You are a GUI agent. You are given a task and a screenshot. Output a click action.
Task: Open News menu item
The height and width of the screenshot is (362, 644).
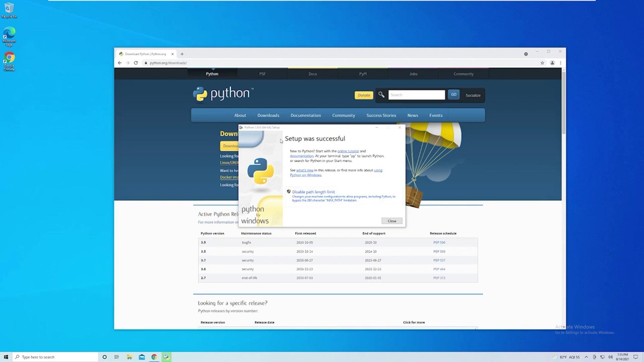pos(413,115)
